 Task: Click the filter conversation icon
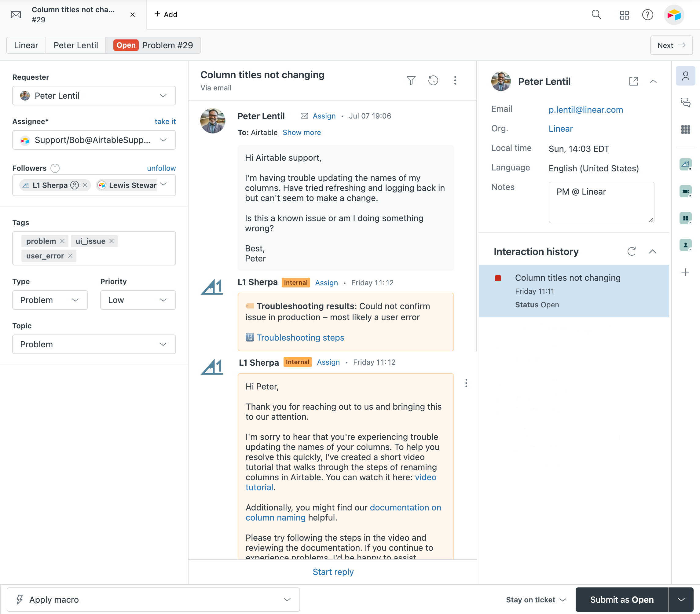(x=411, y=80)
